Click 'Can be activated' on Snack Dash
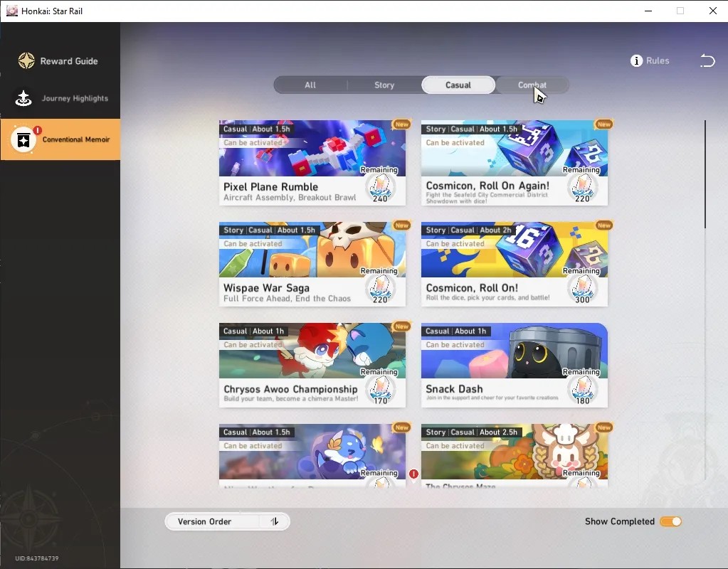The height and width of the screenshot is (569, 728). pyautogui.click(x=455, y=345)
